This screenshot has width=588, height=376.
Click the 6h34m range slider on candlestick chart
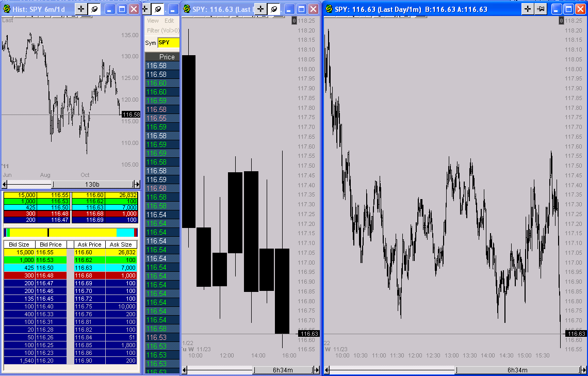[283, 370]
